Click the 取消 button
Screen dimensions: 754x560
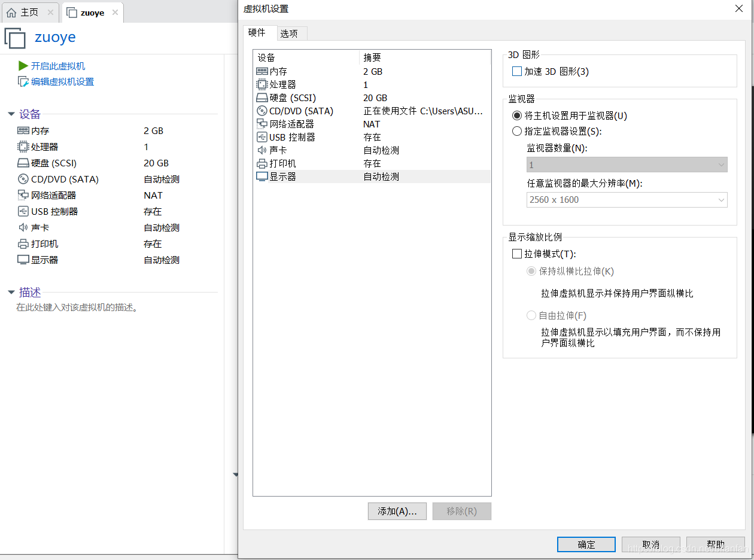coord(651,544)
